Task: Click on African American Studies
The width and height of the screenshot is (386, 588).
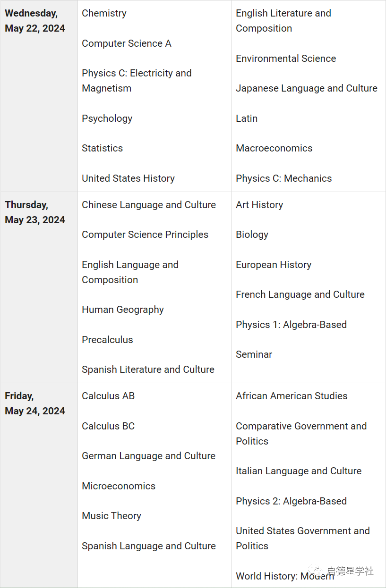Action: click(292, 396)
